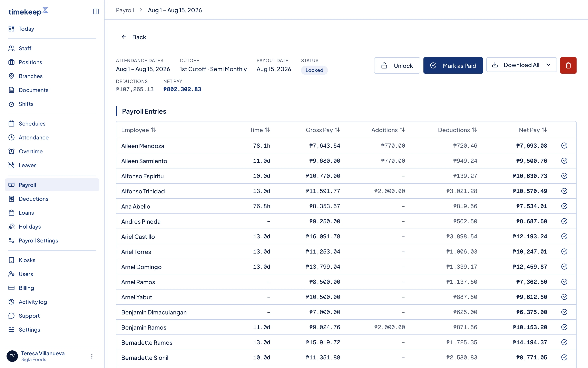588x368 pixels.
Task: Open Activity log in the sidebar
Action: pyautogui.click(x=52, y=302)
